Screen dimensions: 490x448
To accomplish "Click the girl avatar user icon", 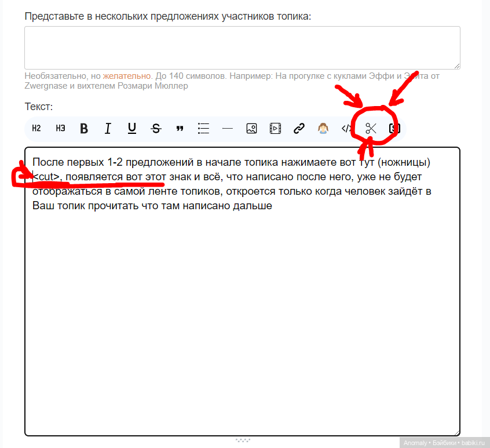I will [x=323, y=129].
